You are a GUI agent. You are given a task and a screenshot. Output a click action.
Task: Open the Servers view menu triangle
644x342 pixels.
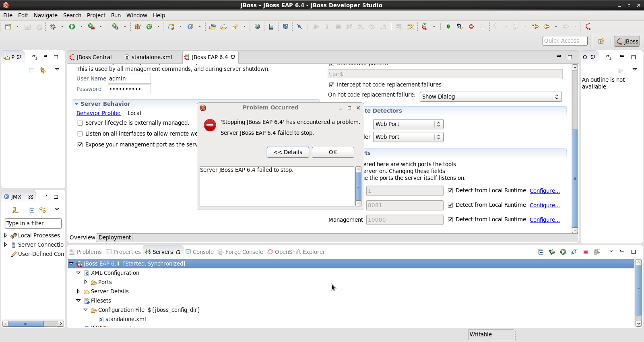pos(611,251)
